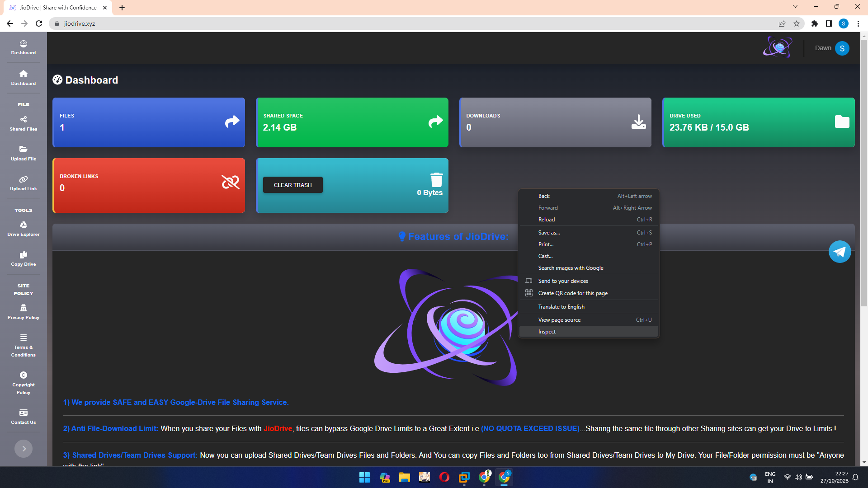
Task: Open Upload Link in sidebar
Action: click(24, 183)
